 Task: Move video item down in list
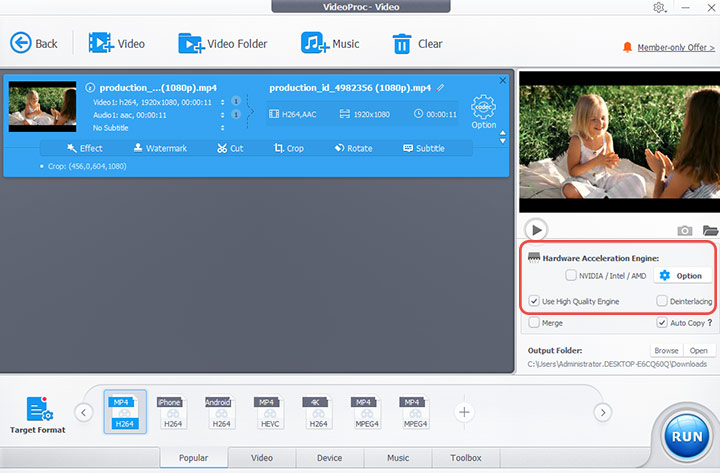(503, 141)
